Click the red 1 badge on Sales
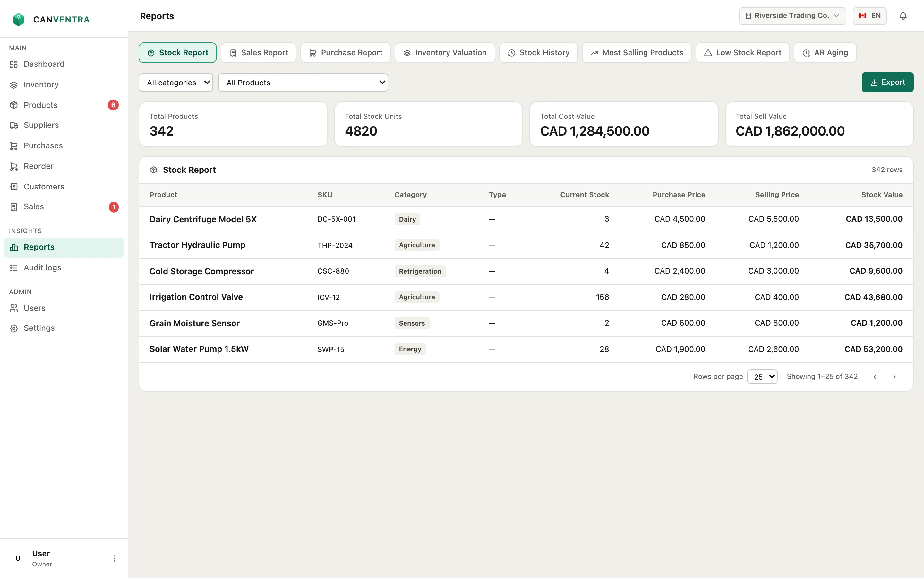The image size is (924, 578). point(113,207)
